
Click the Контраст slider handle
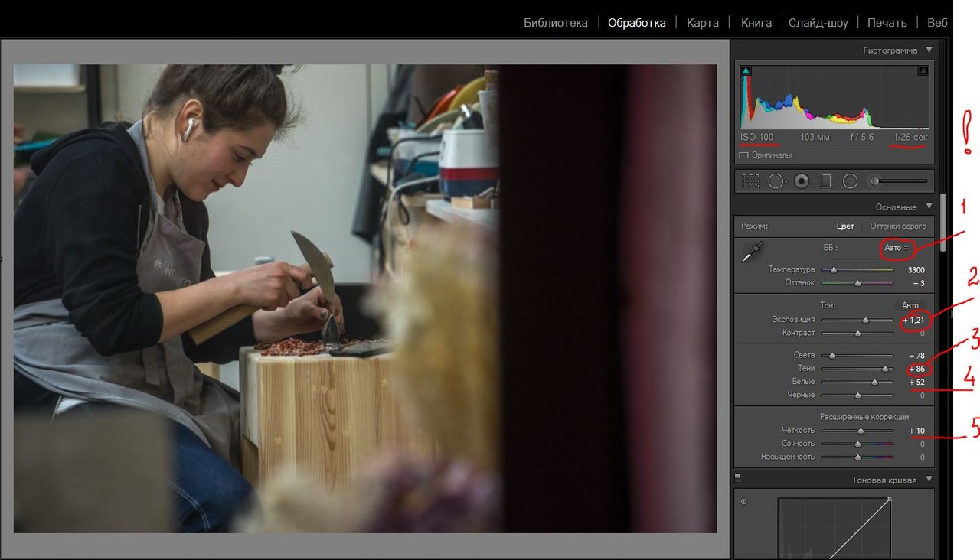857,334
